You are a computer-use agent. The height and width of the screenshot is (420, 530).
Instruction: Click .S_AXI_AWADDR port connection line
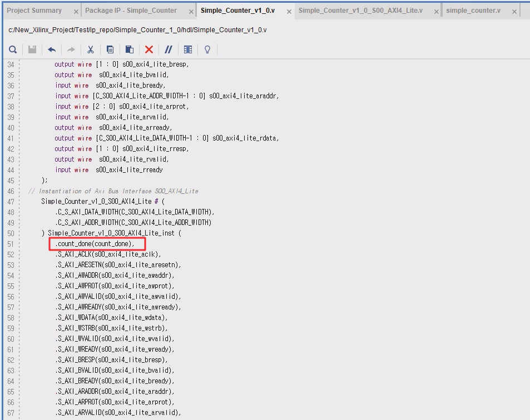pos(115,276)
